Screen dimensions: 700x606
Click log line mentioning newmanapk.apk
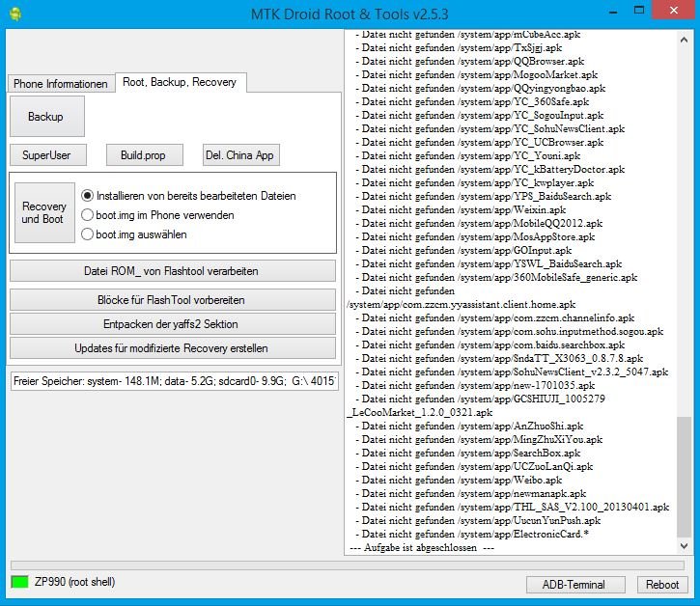471,493
